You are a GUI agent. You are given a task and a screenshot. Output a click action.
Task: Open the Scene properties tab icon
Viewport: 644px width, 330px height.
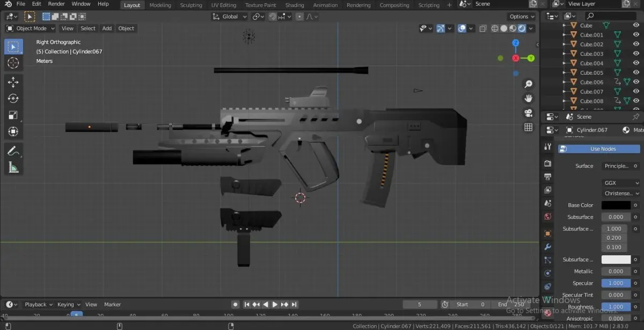[x=547, y=204]
